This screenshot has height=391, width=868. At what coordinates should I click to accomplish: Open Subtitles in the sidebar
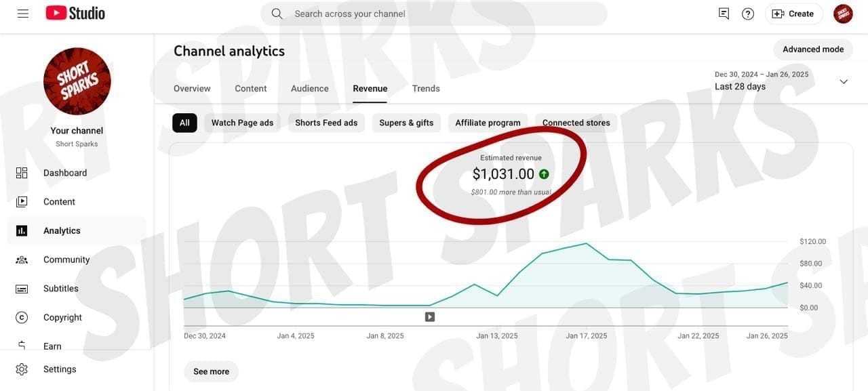[60, 289]
